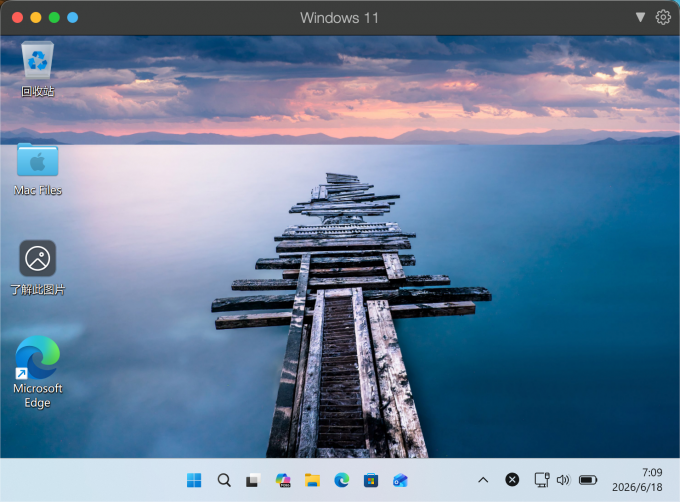
Task: Launch Copilot from the taskbar
Action: click(x=283, y=480)
